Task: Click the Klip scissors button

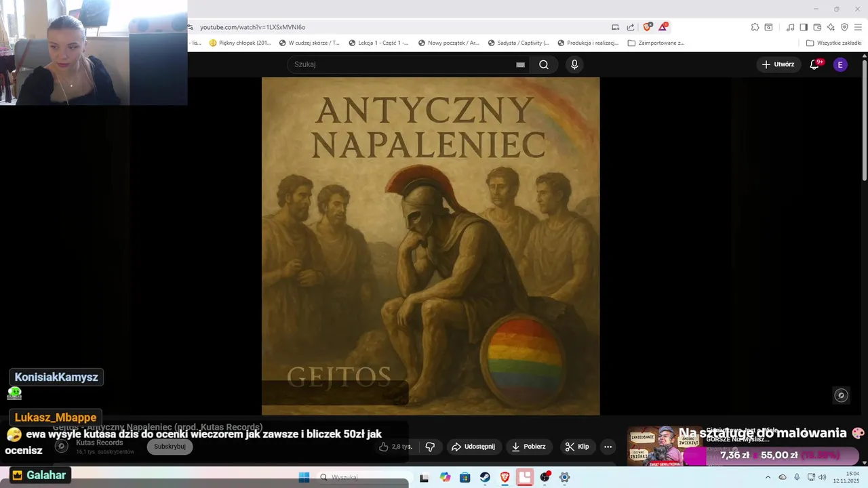Action: (577, 447)
